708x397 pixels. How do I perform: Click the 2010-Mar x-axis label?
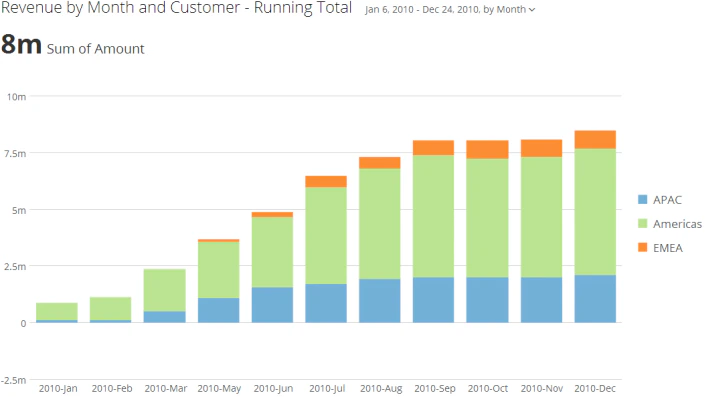pyautogui.click(x=166, y=388)
